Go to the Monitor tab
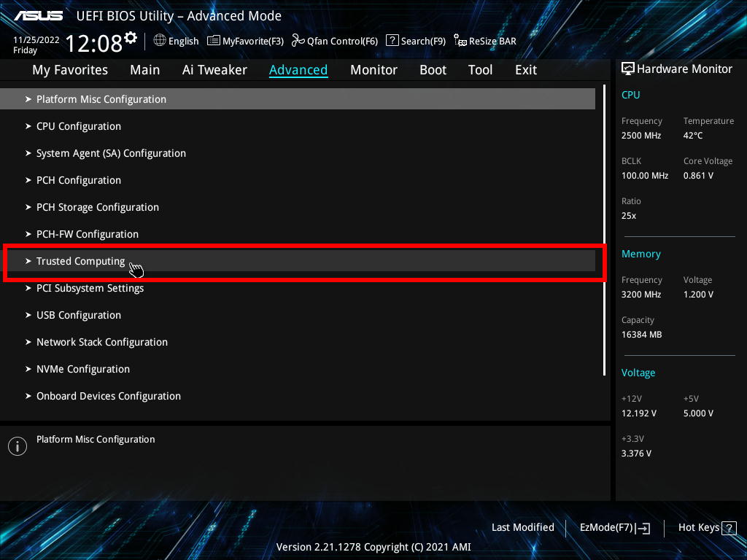 [373, 70]
